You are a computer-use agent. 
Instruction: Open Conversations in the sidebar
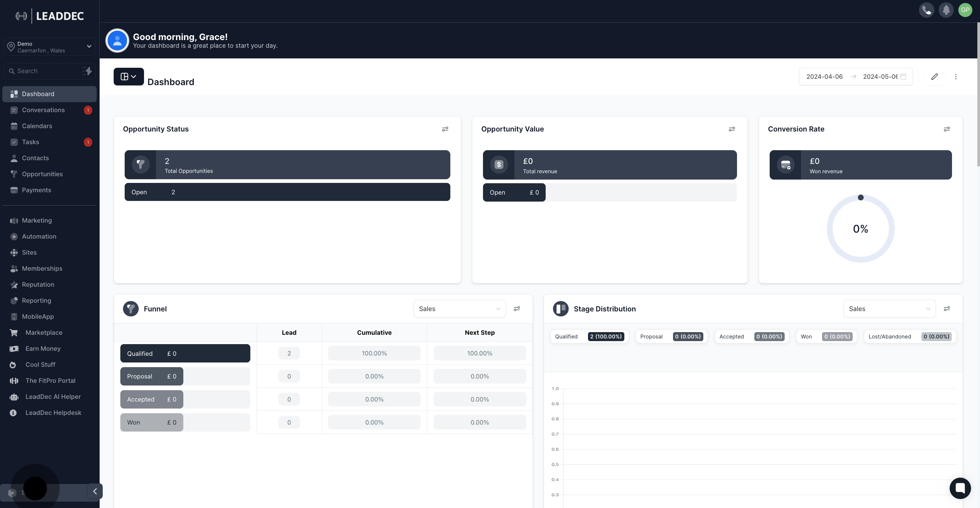pyautogui.click(x=43, y=110)
